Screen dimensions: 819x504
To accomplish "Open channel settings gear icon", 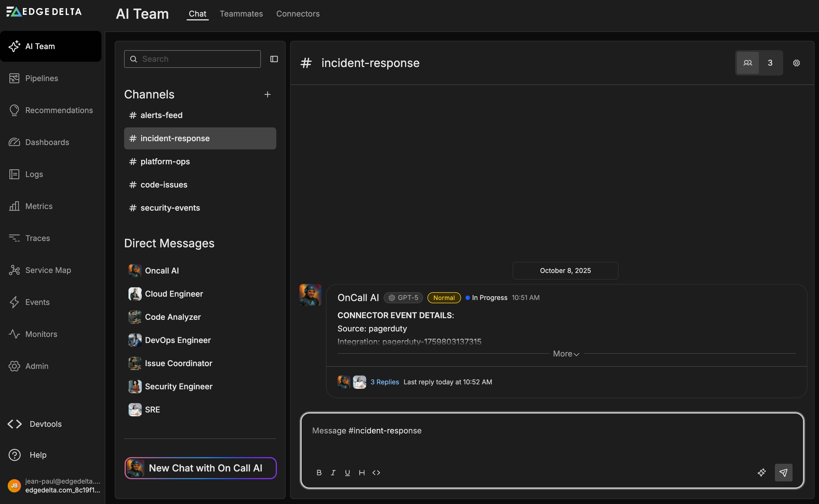I will (x=796, y=63).
